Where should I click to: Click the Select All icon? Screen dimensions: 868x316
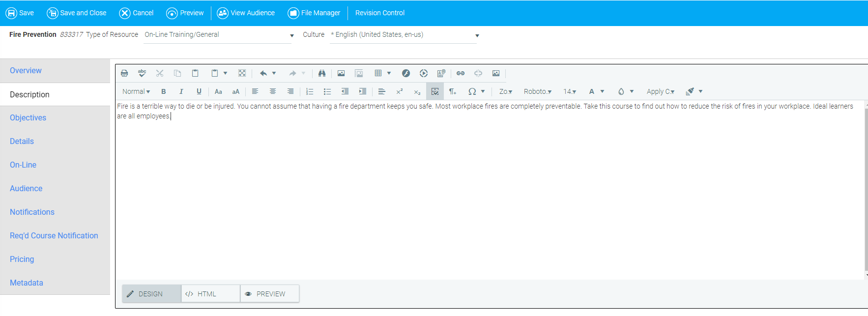[x=242, y=73]
